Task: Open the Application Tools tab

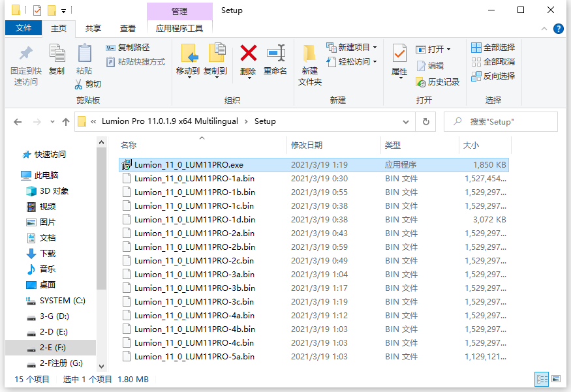Action: click(179, 29)
